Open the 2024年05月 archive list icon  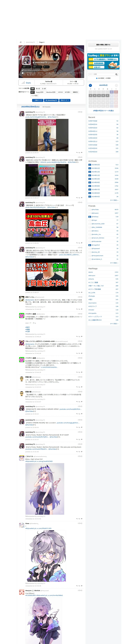point(90,197)
